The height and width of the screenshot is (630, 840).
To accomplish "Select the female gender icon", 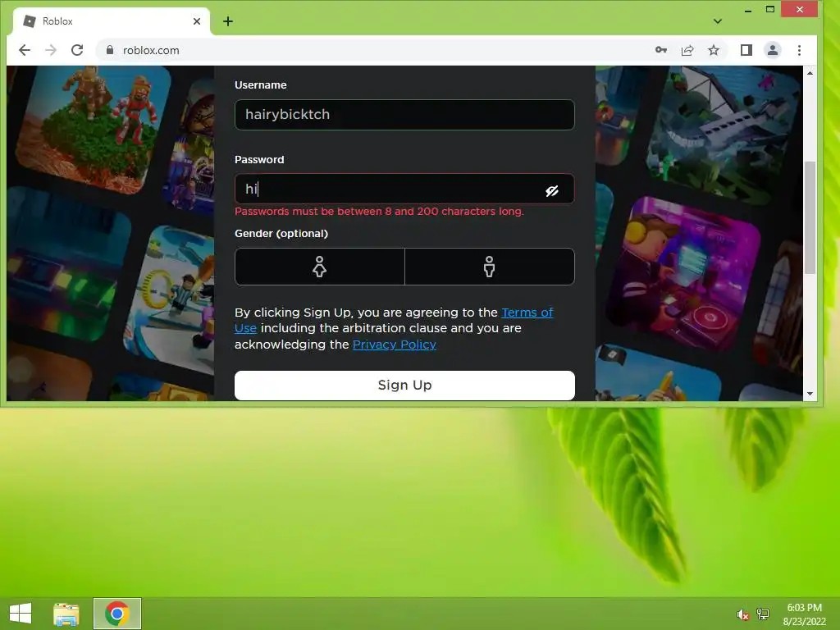I will pyautogui.click(x=319, y=267).
